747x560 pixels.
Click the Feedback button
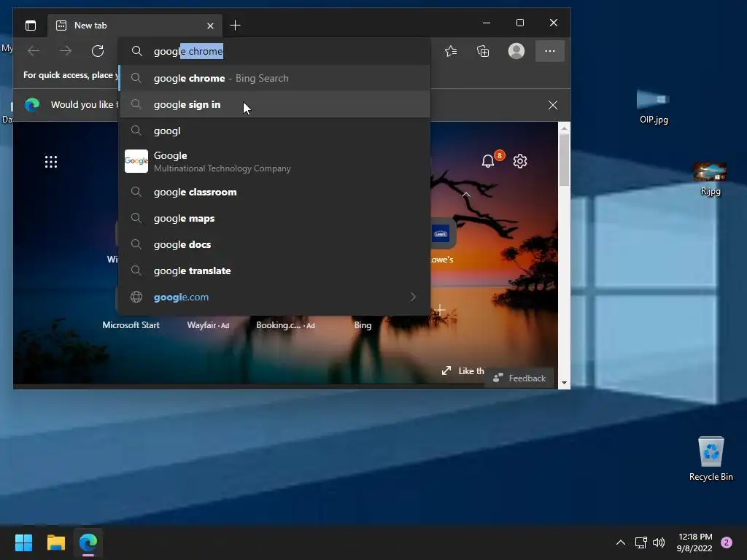click(x=519, y=378)
